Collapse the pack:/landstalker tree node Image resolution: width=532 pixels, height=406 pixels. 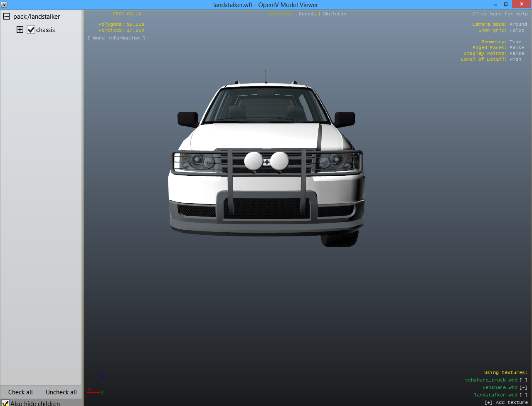coord(7,17)
